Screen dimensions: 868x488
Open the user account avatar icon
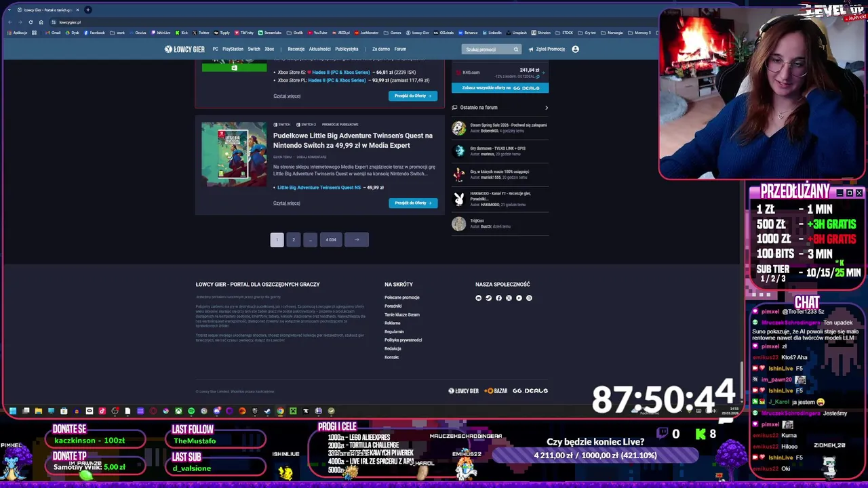575,49
